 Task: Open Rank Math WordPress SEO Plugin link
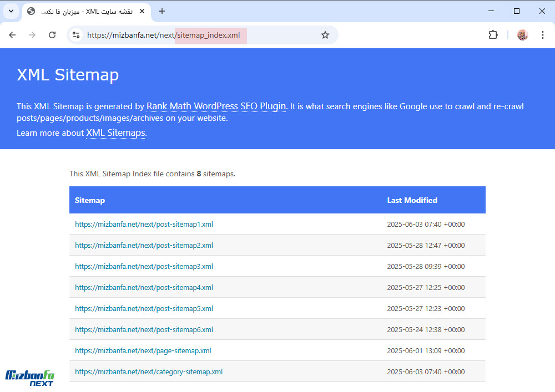(x=216, y=106)
